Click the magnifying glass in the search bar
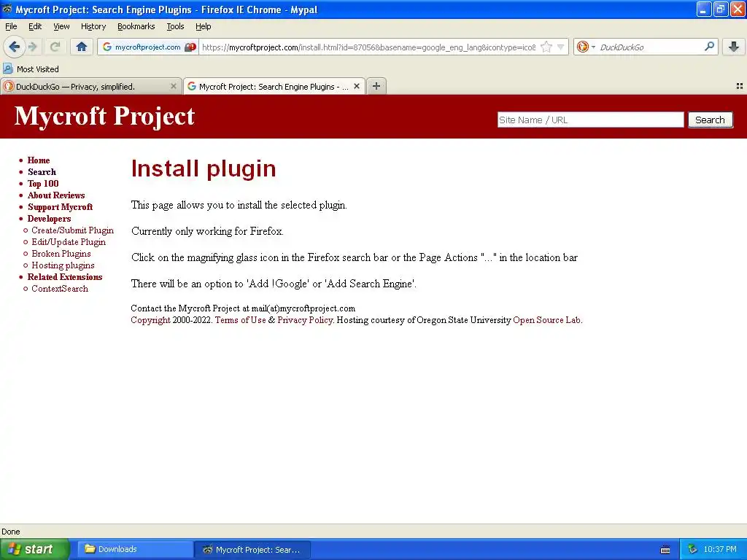 pyautogui.click(x=709, y=47)
